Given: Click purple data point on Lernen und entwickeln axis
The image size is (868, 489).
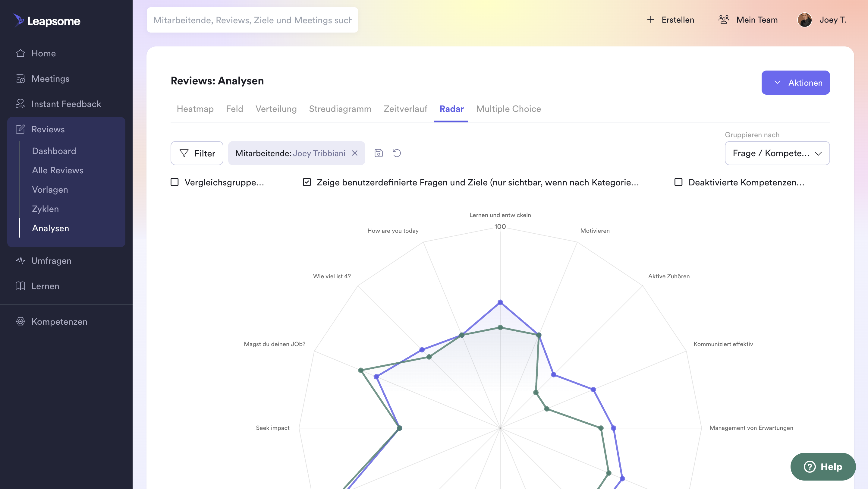Looking at the screenshot, I should 500,302.
